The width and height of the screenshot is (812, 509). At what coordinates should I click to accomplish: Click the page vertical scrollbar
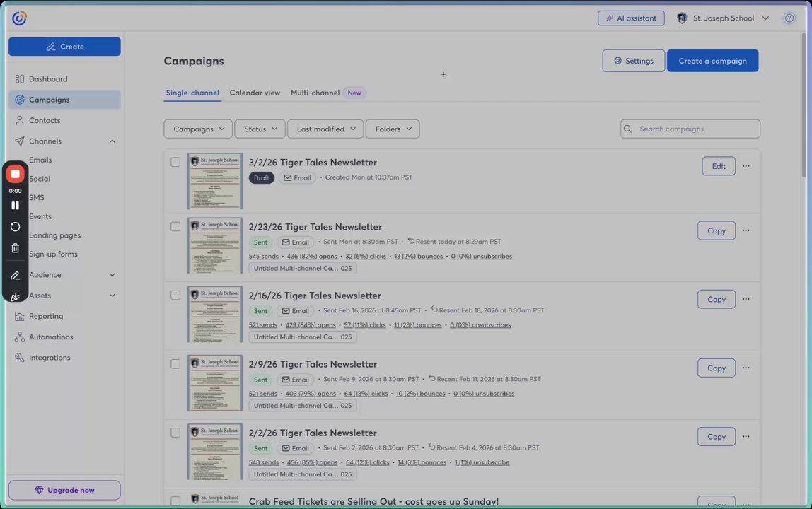804,106
